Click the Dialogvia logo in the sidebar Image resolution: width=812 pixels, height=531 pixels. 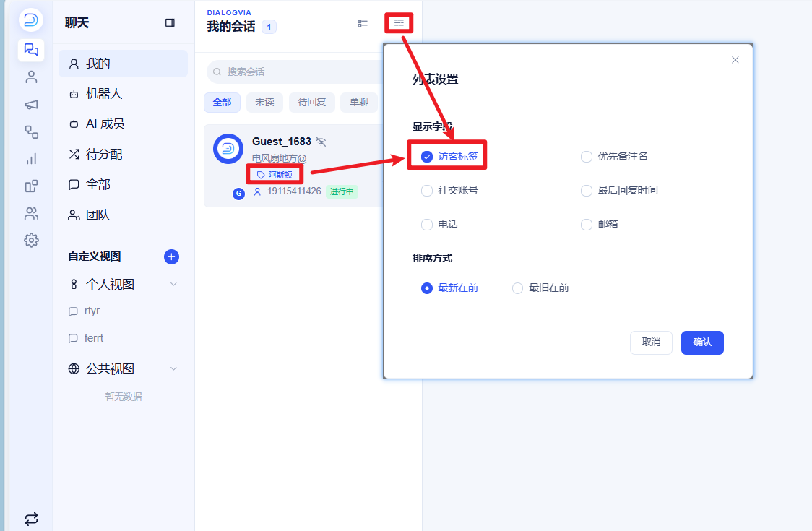30,20
